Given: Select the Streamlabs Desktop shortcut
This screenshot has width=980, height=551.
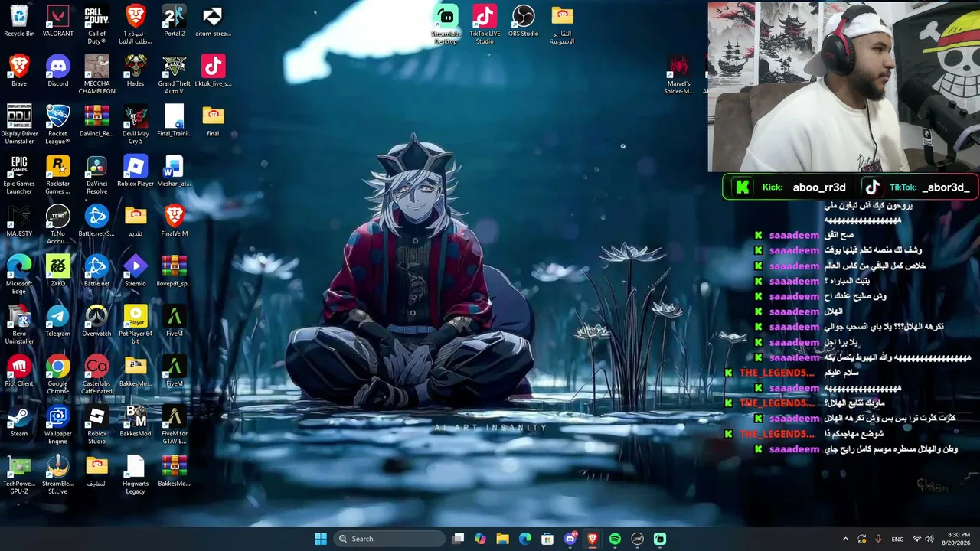Looking at the screenshot, I should pyautogui.click(x=446, y=24).
